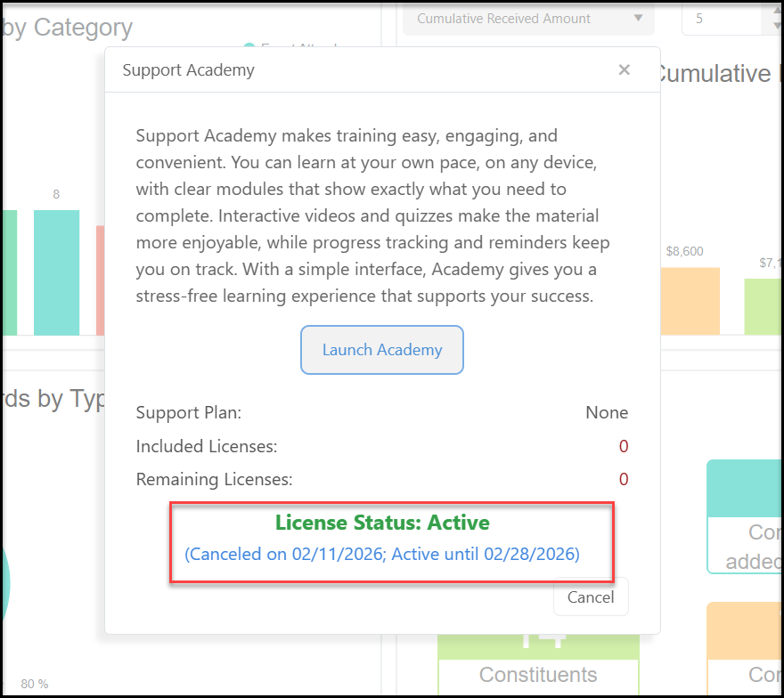Click the $8,600 value label
Viewport: 784px width, 698px height.
[684, 251]
